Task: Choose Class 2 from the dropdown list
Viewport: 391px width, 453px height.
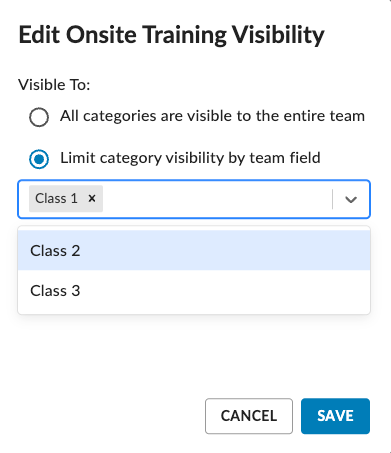Action: click(x=194, y=250)
